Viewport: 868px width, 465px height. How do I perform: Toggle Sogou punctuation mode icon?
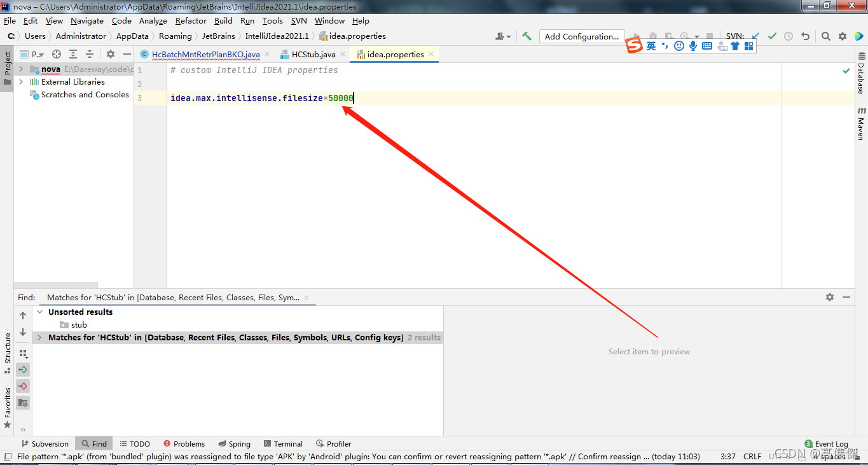tap(665, 46)
